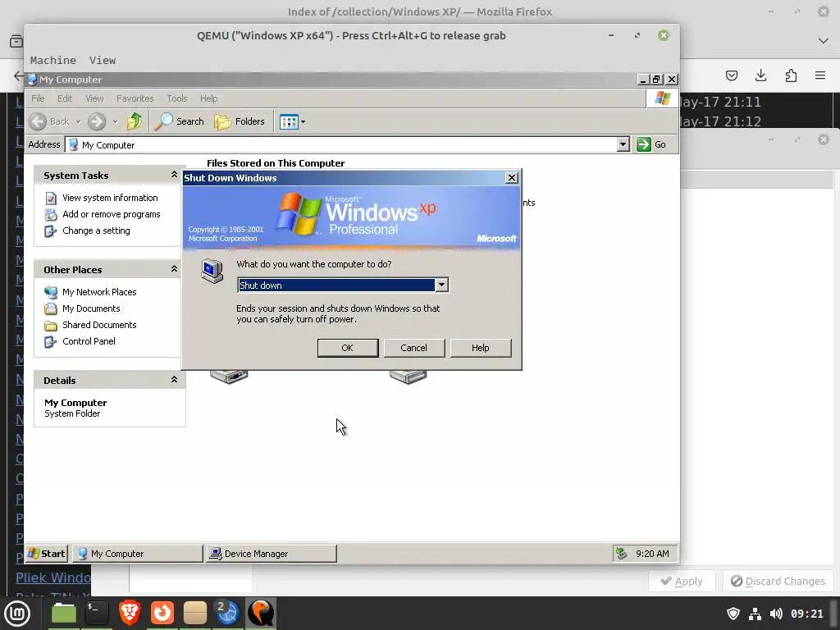Click the address bar field
840x630 pixels.
tap(341, 144)
